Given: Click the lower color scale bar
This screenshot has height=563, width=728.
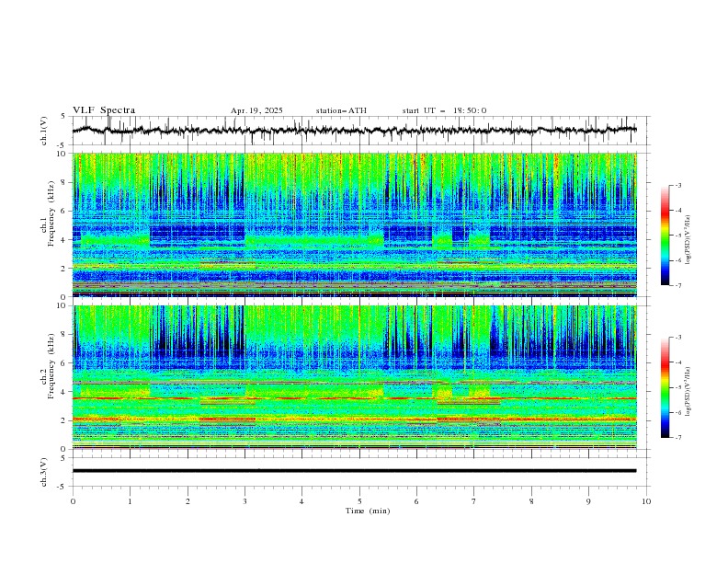Looking at the screenshot, I should pyautogui.click(x=665, y=387).
